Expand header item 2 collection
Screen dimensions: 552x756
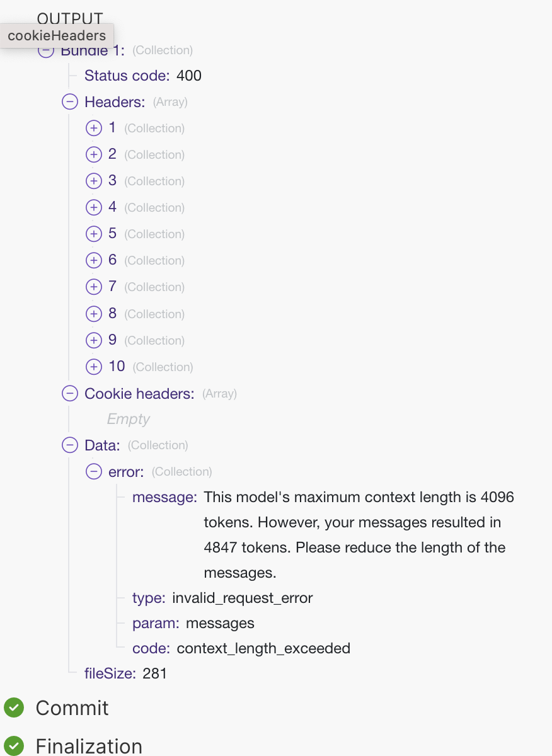pyautogui.click(x=93, y=155)
